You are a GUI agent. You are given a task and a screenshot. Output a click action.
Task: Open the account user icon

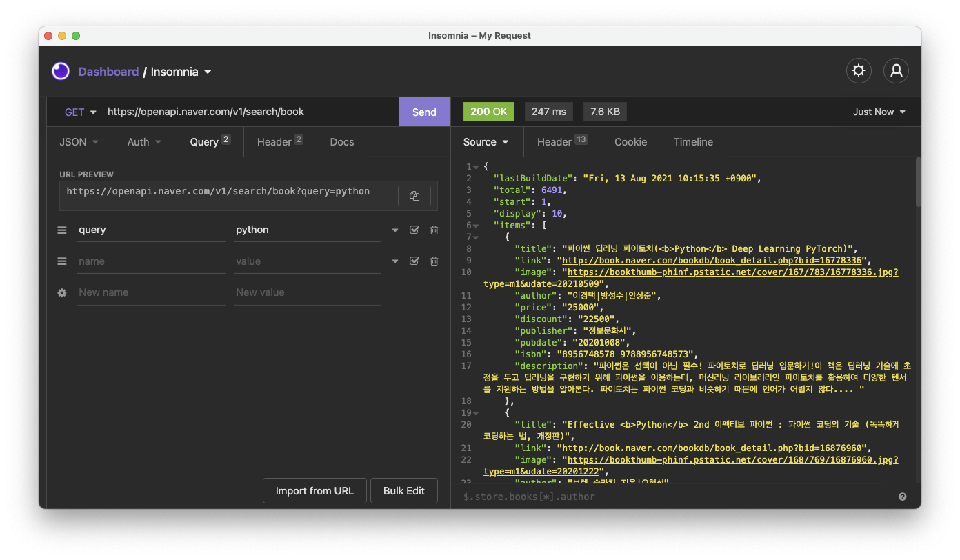[x=897, y=70]
